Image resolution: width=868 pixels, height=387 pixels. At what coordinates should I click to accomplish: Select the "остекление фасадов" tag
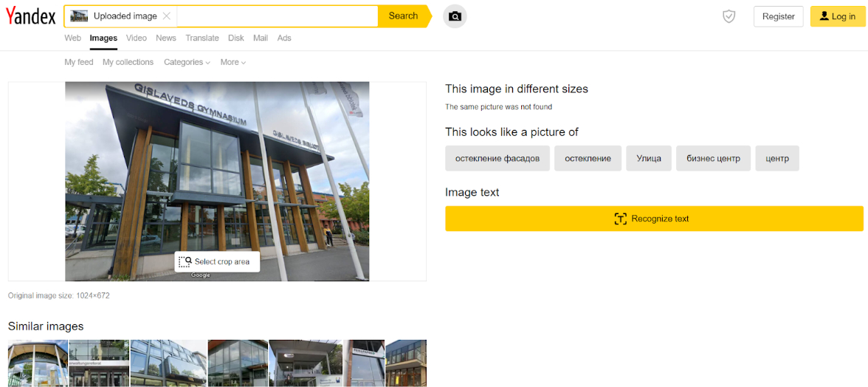(497, 158)
